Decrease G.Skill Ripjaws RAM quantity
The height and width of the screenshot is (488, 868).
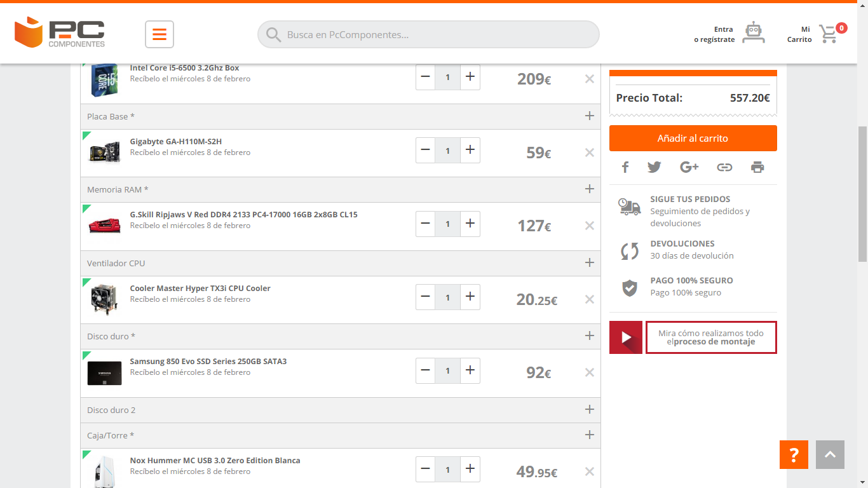[x=426, y=224]
